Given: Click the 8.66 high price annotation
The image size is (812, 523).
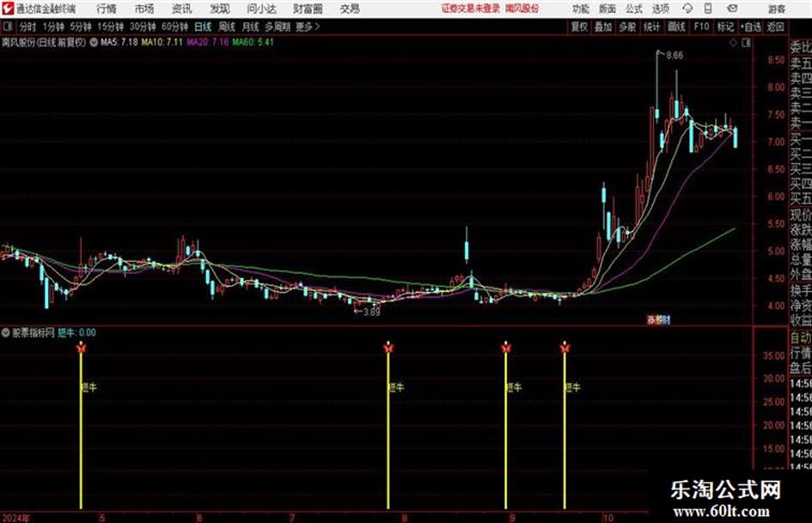Looking at the screenshot, I should [675, 56].
